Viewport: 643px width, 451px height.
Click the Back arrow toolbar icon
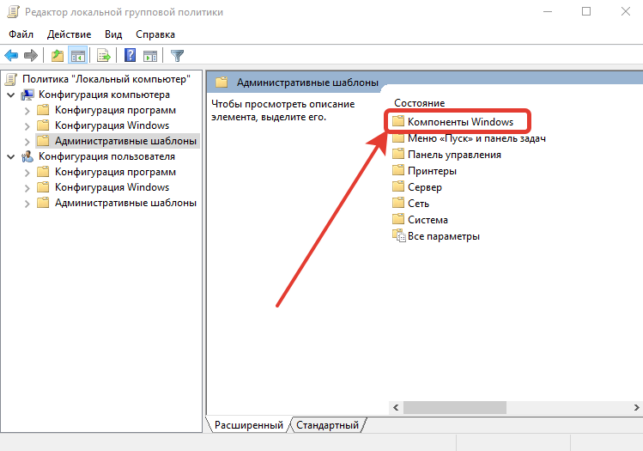point(11,55)
